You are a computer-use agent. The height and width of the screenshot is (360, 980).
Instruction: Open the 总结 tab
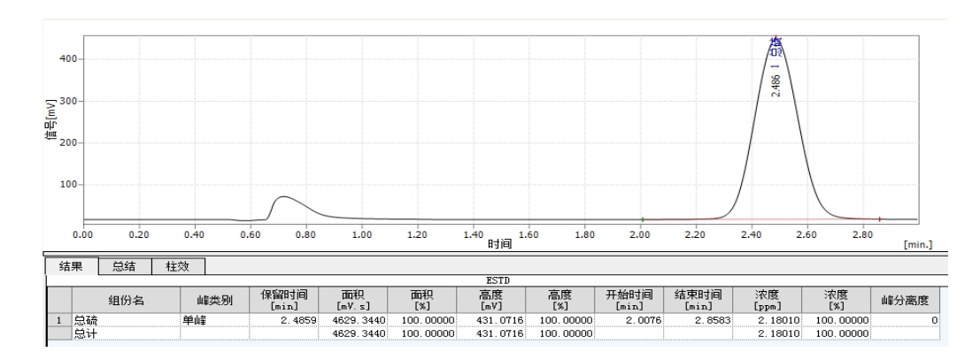point(123,264)
